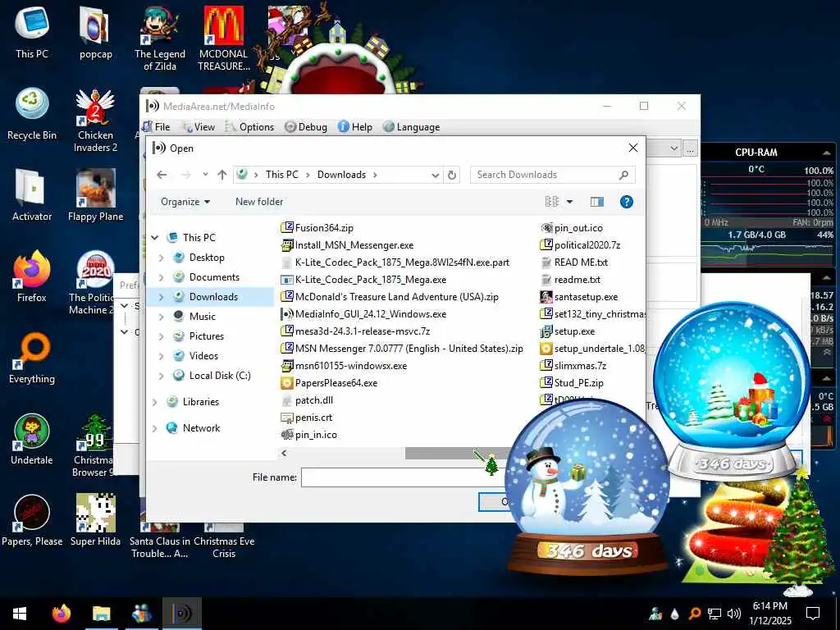Viewport: 840px width, 630px height.
Task: Click Downloads in the address breadcrumb
Action: (341, 175)
